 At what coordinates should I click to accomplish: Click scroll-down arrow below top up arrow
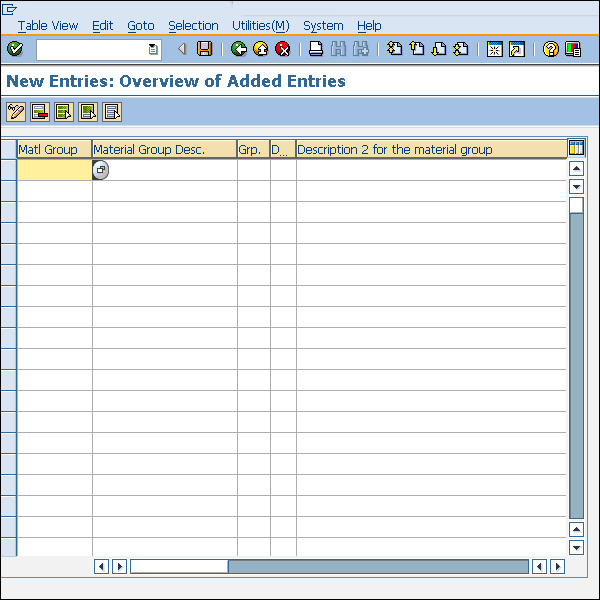[x=576, y=187]
